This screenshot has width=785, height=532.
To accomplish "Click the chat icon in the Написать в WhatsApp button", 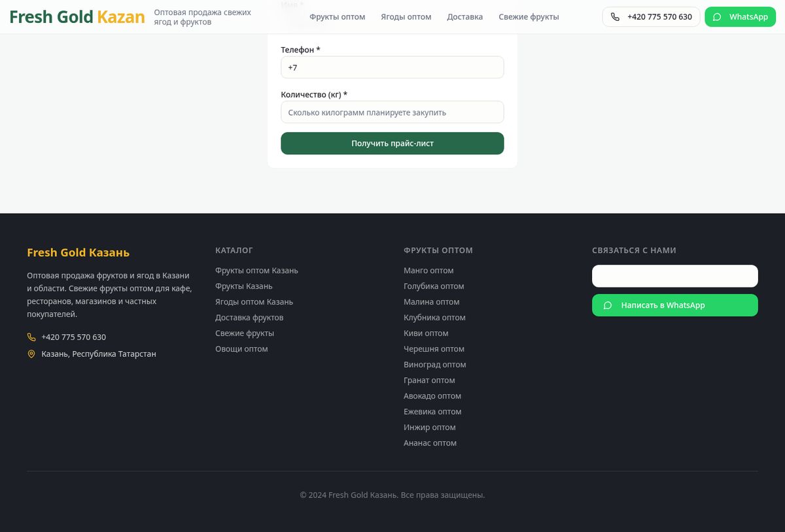I will [x=608, y=305].
